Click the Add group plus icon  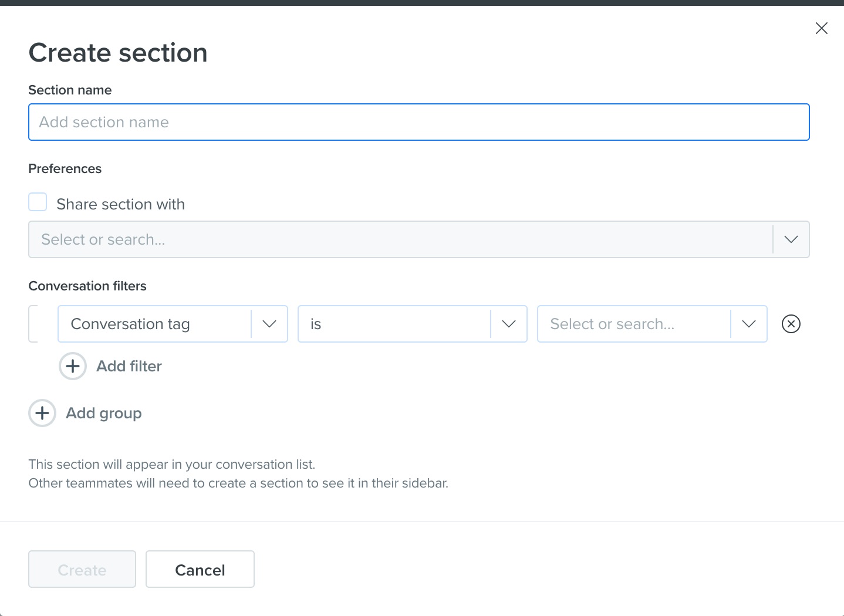(x=42, y=413)
